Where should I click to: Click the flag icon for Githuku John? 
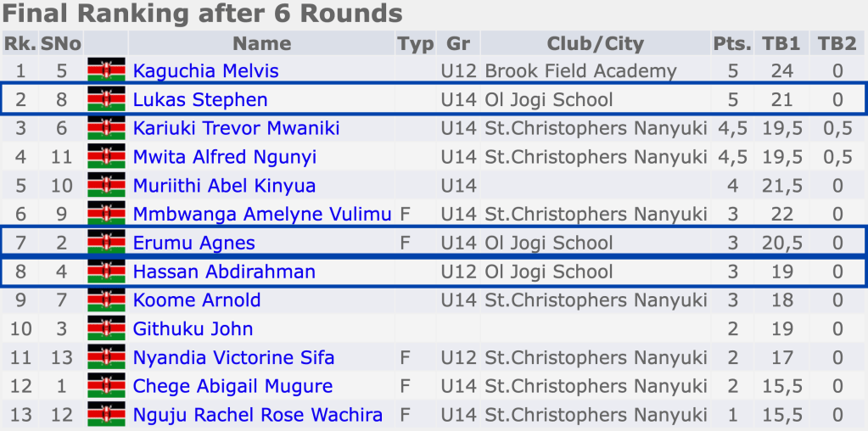(x=106, y=329)
